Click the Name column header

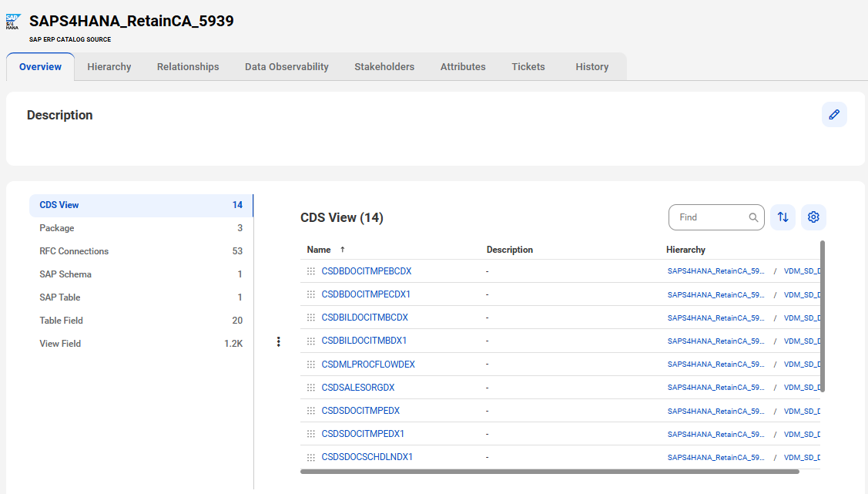319,250
